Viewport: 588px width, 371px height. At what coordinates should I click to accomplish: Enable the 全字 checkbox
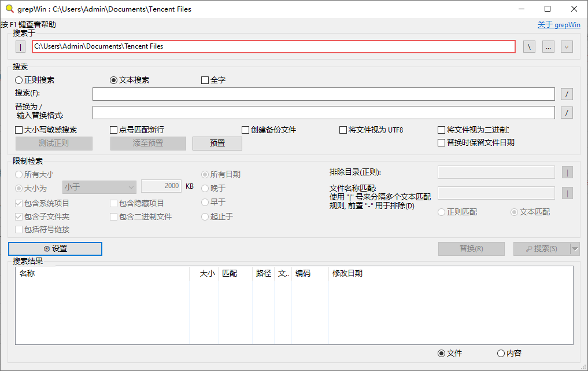tap(205, 80)
